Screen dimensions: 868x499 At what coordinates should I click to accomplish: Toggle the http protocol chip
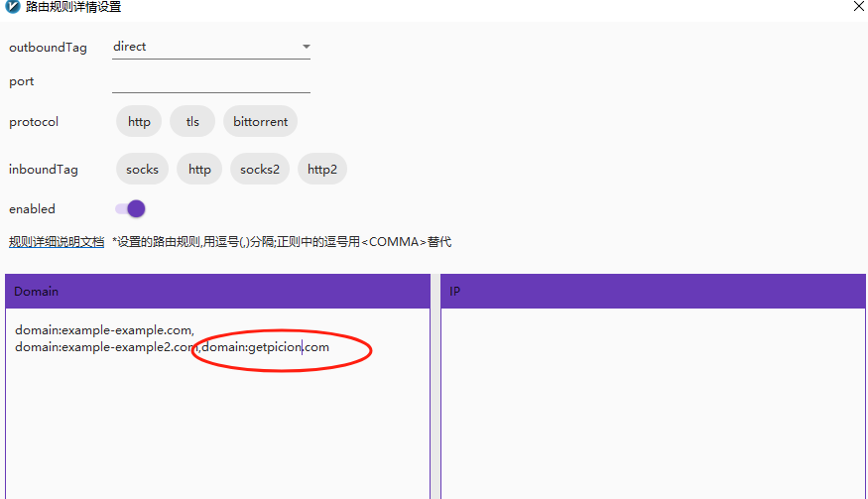click(x=139, y=121)
